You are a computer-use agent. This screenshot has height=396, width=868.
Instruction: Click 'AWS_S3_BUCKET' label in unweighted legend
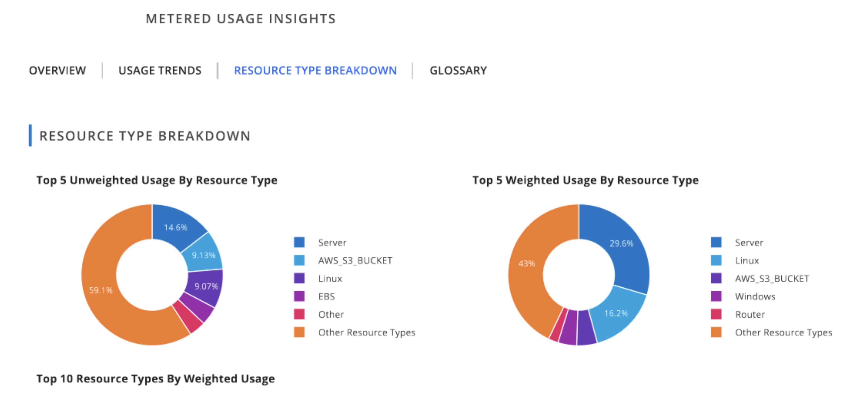tap(355, 260)
